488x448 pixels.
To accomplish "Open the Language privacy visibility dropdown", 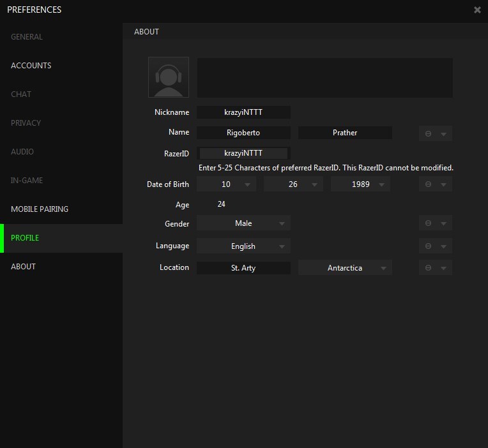I will coord(436,246).
